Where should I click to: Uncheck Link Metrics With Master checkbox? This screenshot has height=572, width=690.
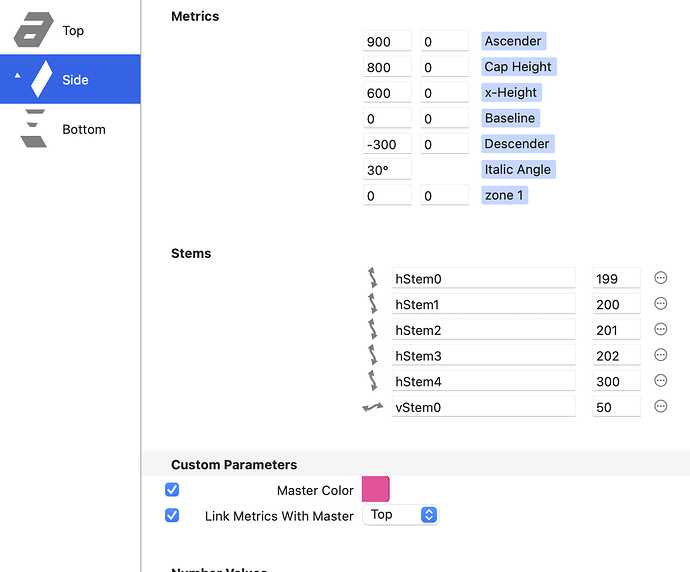[x=172, y=515]
